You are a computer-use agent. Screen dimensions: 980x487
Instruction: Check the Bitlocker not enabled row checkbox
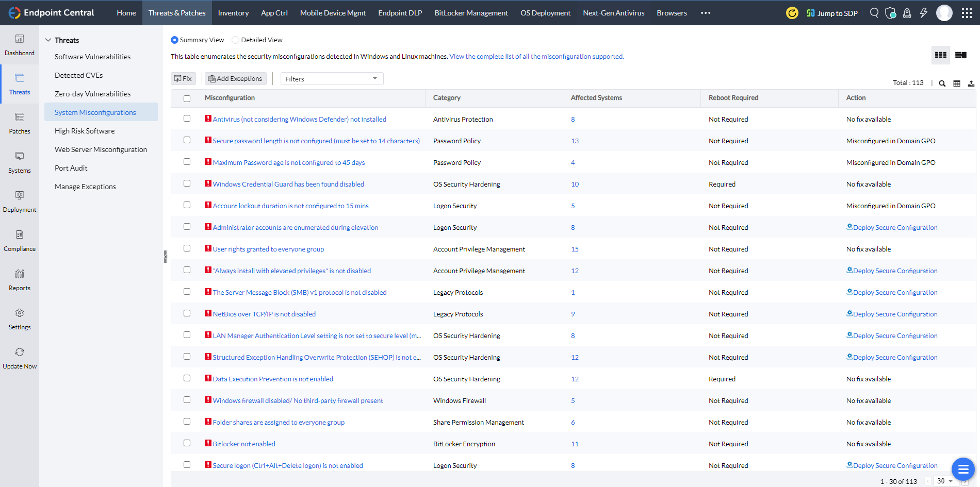187,443
